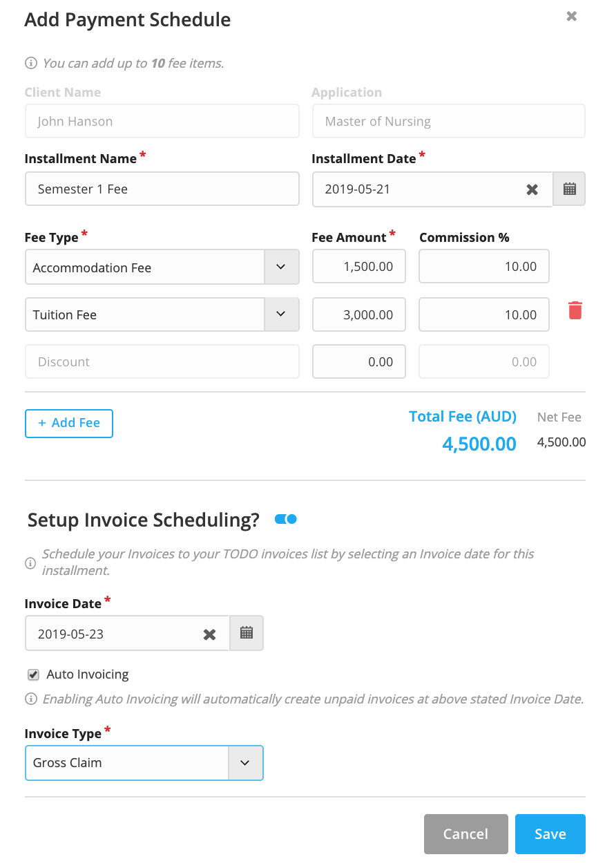This screenshot has width=605, height=868.
Task: Clear the Installment Date field value
Action: (532, 189)
